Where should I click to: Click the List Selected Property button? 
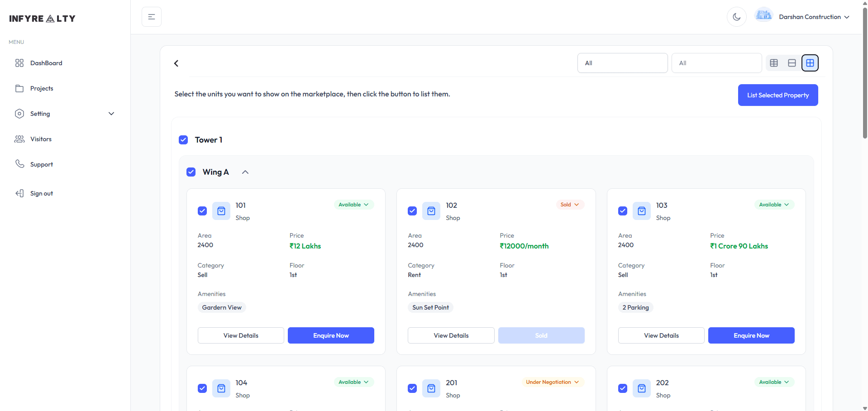[x=778, y=95]
